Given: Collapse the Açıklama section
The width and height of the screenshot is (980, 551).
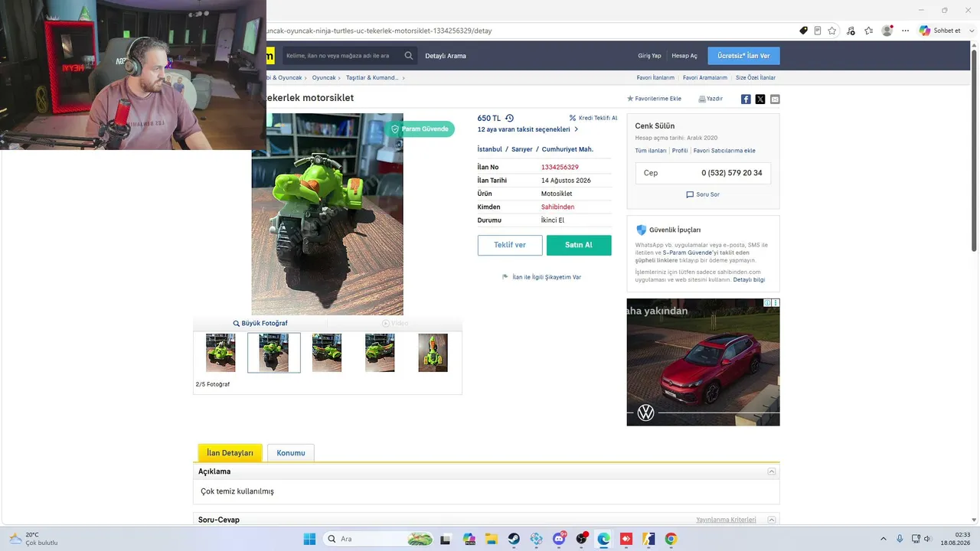Looking at the screenshot, I should (771, 471).
